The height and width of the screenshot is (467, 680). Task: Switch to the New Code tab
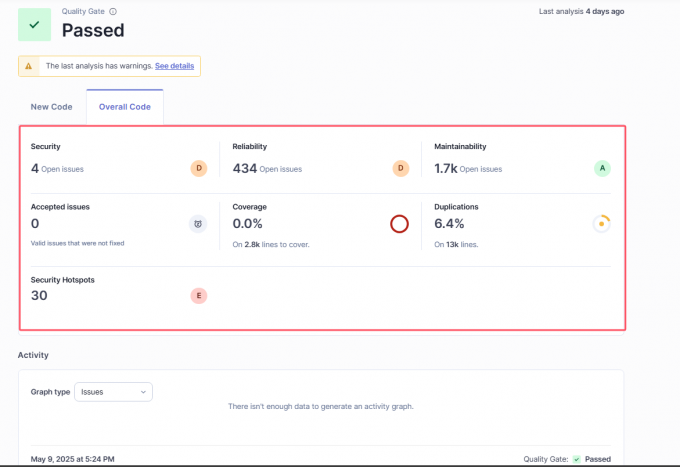[52, 107]
